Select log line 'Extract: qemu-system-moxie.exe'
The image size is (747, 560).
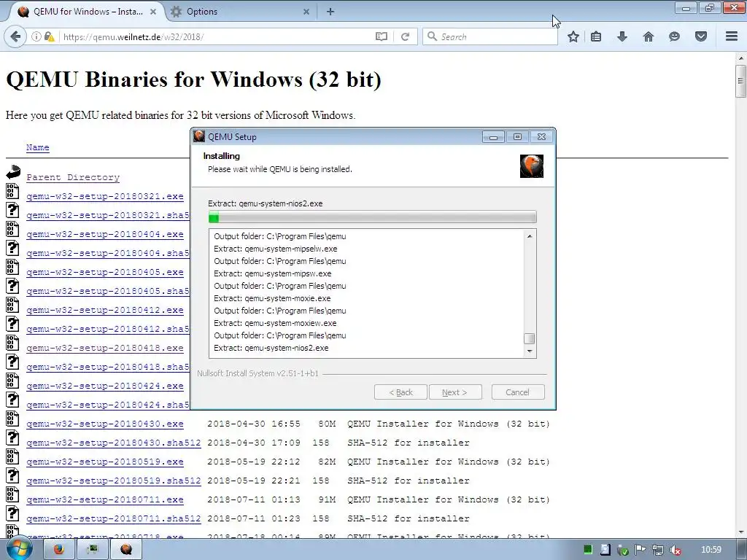pos(272,298)
